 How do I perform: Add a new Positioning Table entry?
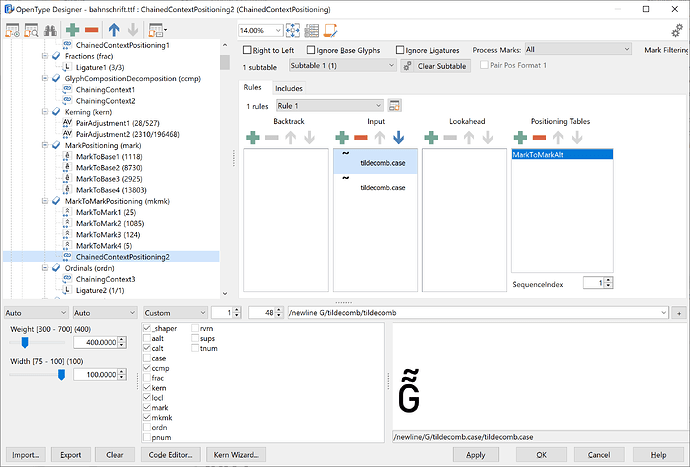[x=521, y=136]
